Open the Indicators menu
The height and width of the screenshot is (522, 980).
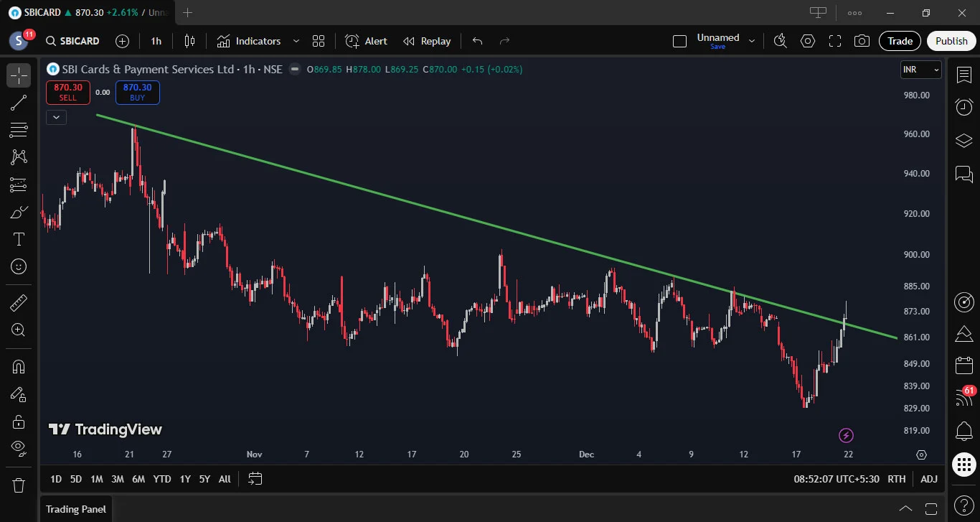(x=249, y=41)
